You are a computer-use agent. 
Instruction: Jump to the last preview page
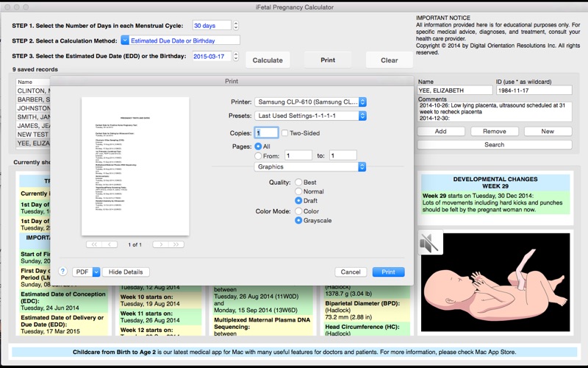[x=176, y=244]
